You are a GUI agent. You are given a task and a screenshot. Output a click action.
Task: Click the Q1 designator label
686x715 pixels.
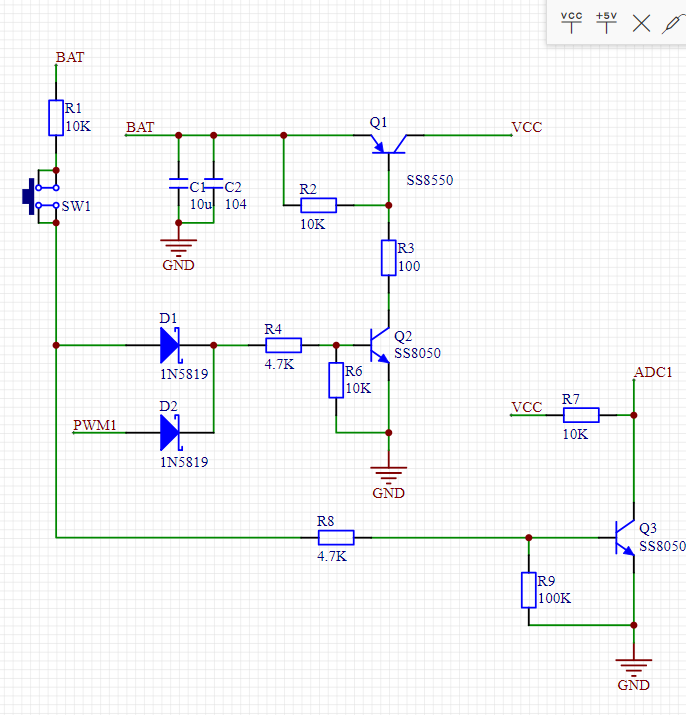(x=378, y=122)
